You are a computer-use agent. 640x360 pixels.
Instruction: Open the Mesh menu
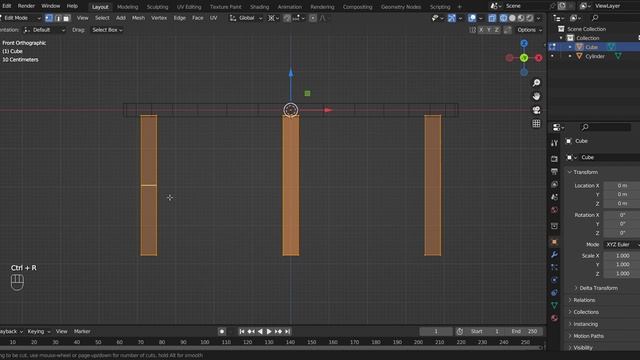click(138, 18)
